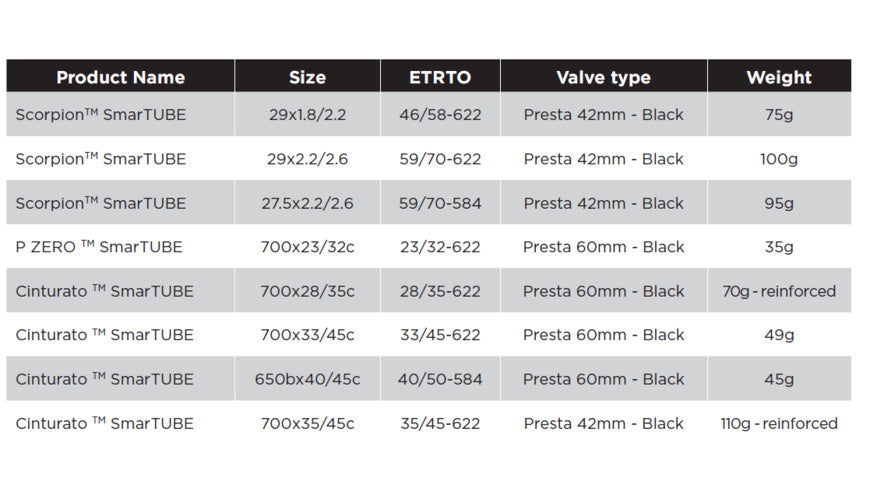The image size is (870, 489).
Task: Select the 46/58-622 ETRTO value
Action: tap(440, 115)
